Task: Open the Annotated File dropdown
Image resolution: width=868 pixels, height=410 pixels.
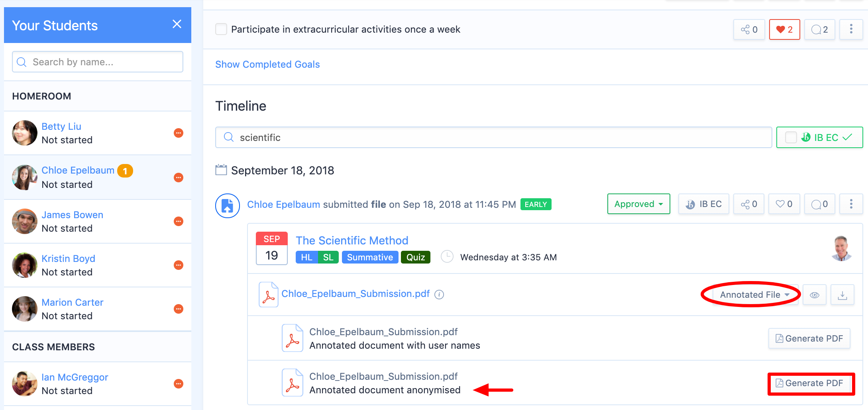Action: (754, 295)
